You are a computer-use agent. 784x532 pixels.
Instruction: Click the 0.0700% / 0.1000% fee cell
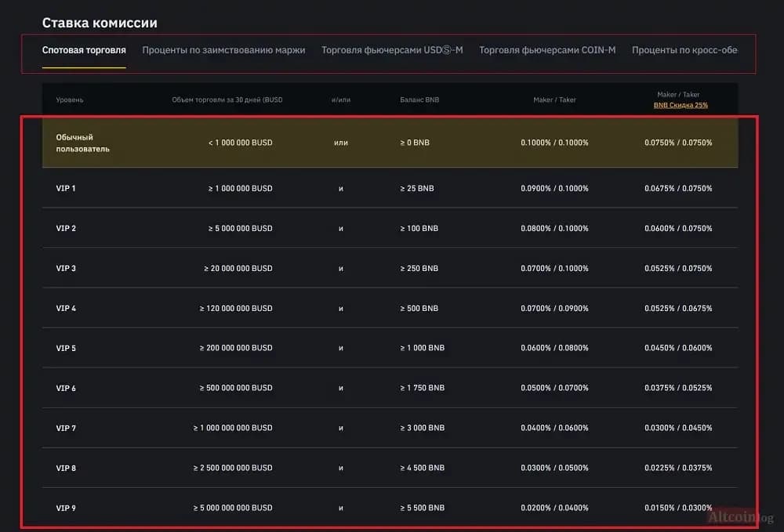pos(554,268)
